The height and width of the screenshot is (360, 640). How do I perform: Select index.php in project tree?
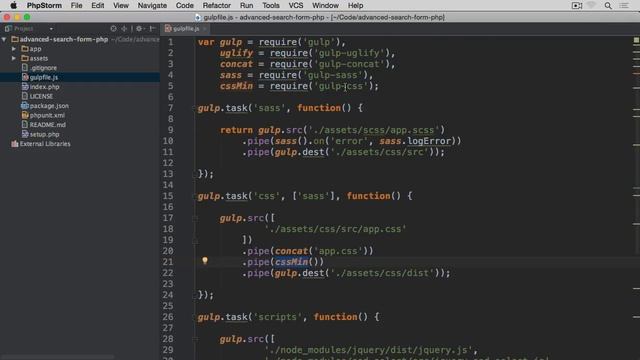pyautogui.click(x=44, y=87)
